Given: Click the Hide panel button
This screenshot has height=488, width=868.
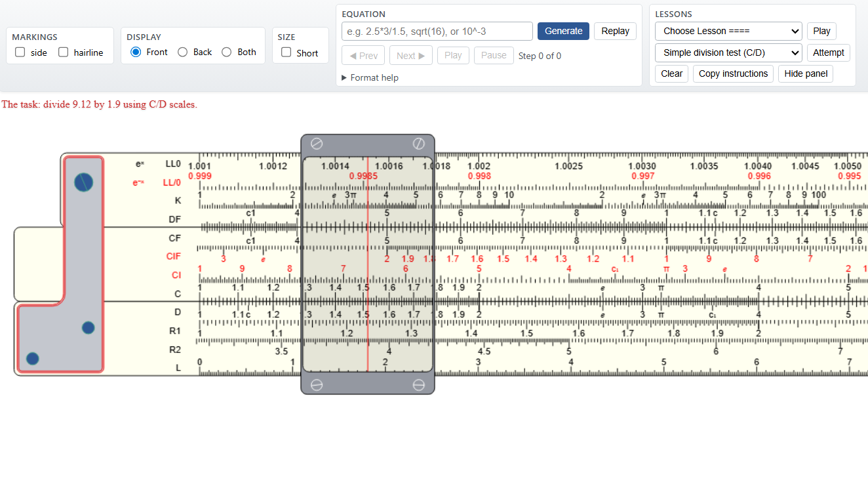Looking at the screenshot, I should [x=805, y=73].
